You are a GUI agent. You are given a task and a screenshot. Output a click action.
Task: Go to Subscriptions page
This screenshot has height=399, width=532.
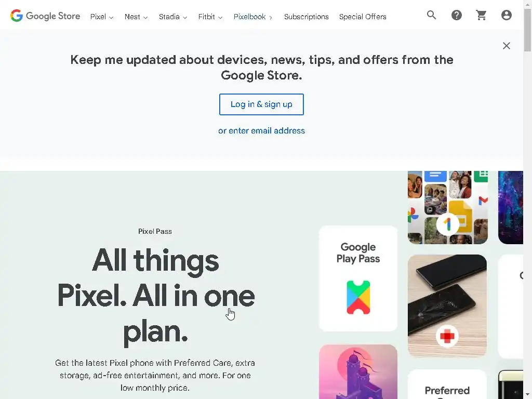pyautogui.click(x=307, y=17)
